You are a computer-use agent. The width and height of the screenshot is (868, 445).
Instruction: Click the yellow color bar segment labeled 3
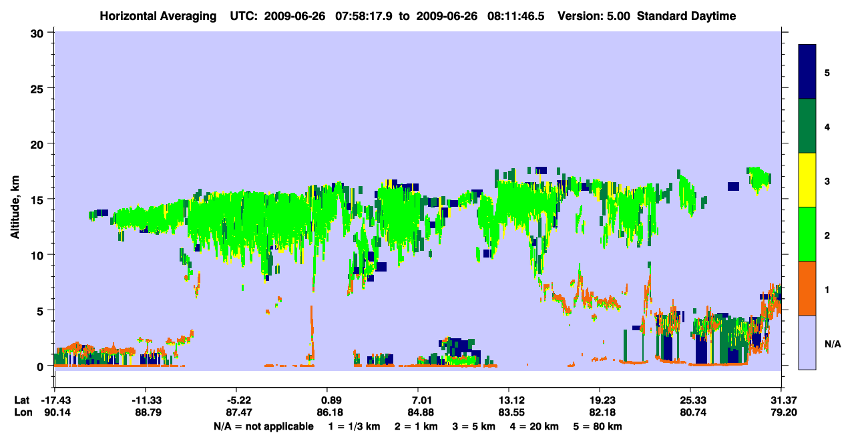807,180
